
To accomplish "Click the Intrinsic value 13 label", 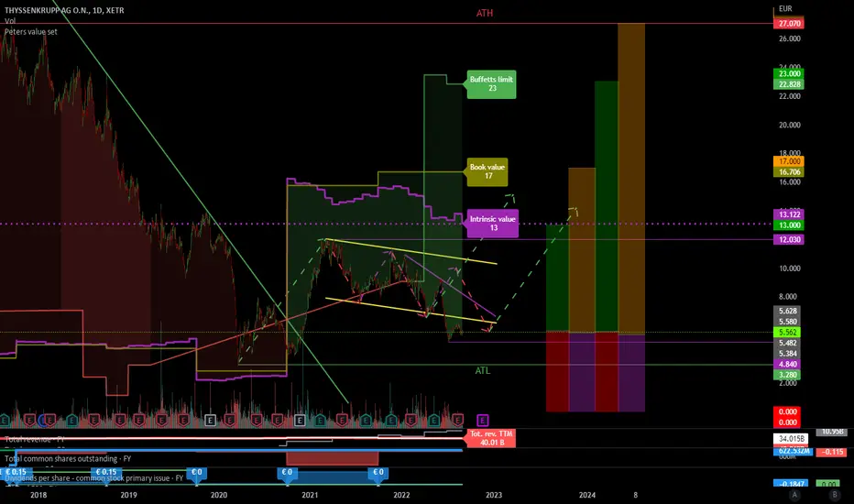I will tap(492, 224).
